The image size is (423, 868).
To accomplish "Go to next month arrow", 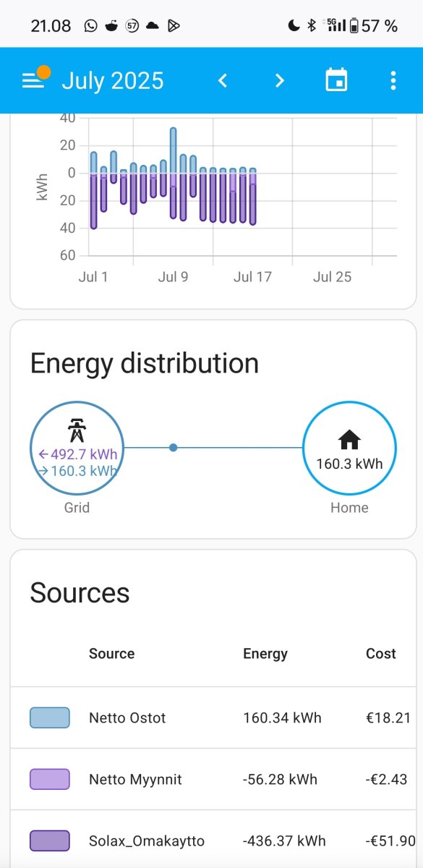I will point(279,80).
